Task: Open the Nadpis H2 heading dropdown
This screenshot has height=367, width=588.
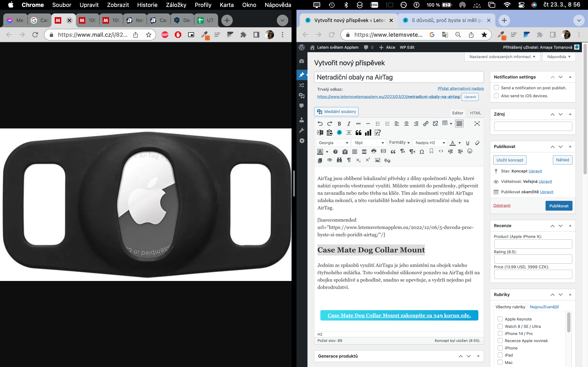Action: point(430,143)
